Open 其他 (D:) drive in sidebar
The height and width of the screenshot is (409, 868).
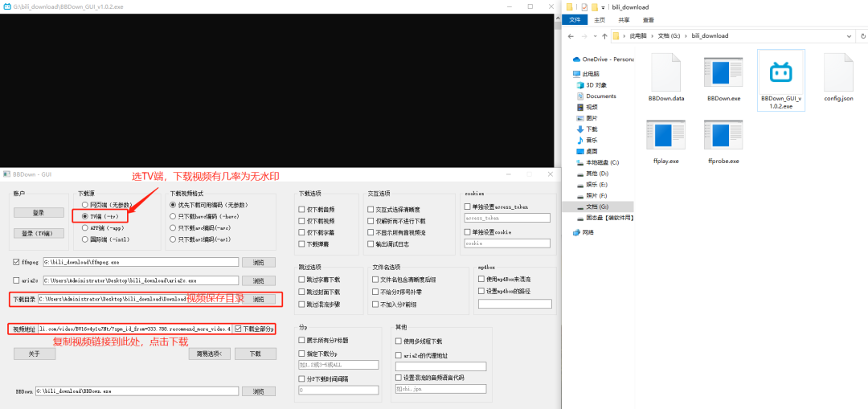[592, 174]
